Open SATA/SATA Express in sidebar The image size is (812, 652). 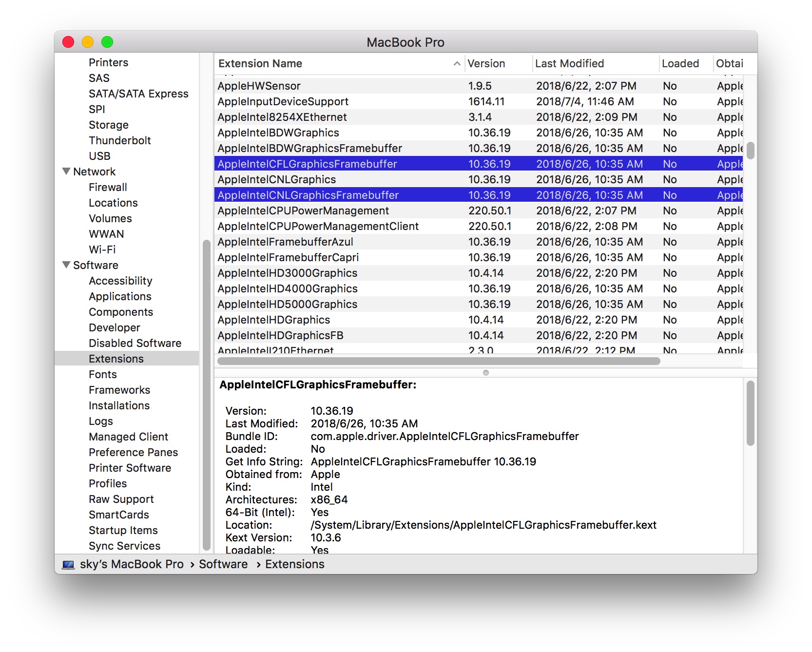click(x=138, y=94)
